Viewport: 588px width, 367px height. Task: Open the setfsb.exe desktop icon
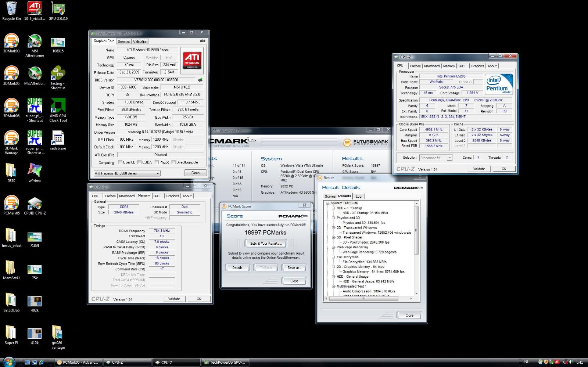(58, 140)
